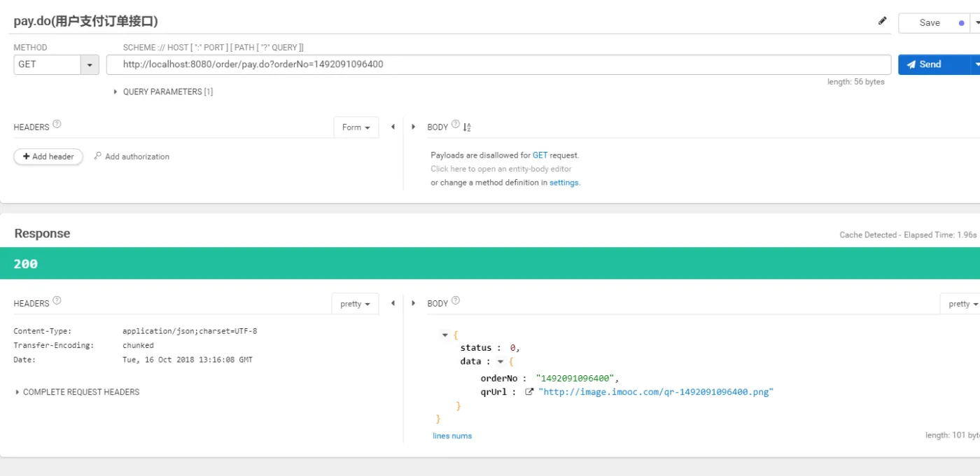Viewport: 980px width, 476px height.
Task: Click right arrow in response pane divider
Action: pyautogui.click(x=414, y=303)
